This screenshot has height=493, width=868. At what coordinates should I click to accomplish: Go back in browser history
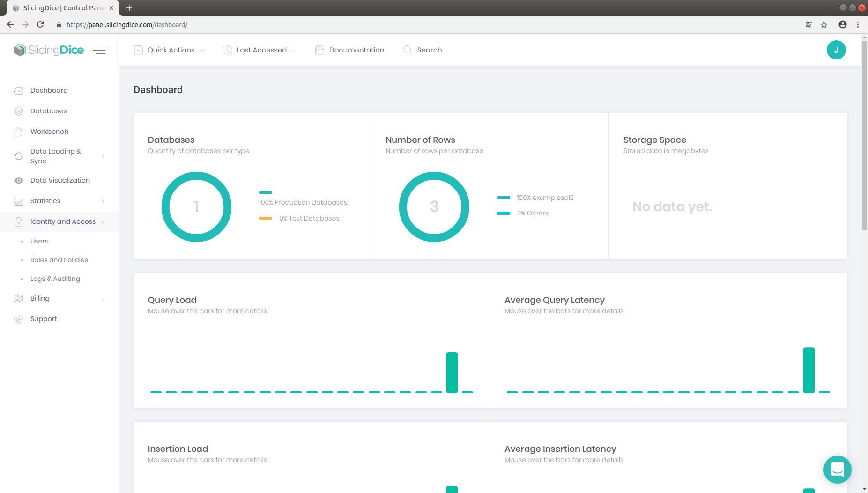pyautogui.click(x=10, y=24)
